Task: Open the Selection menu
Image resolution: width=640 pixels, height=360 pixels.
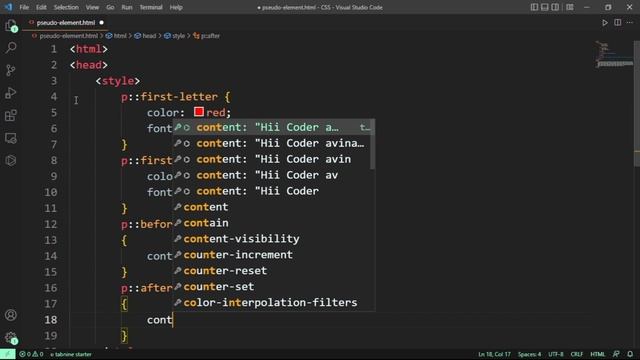Action: click(x=66, y=7)
